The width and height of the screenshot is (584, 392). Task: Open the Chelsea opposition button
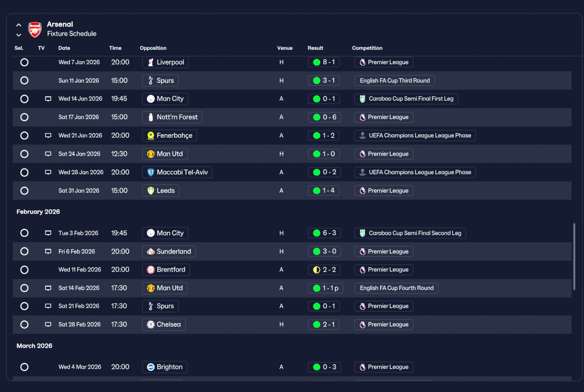click(x=164, y=324)
